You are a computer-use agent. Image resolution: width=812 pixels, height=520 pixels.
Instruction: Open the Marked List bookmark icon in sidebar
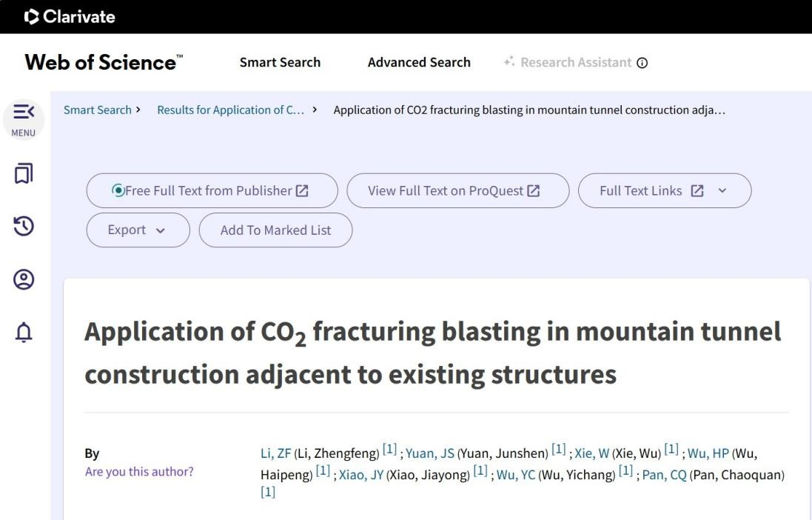click(x=24, y=174)
